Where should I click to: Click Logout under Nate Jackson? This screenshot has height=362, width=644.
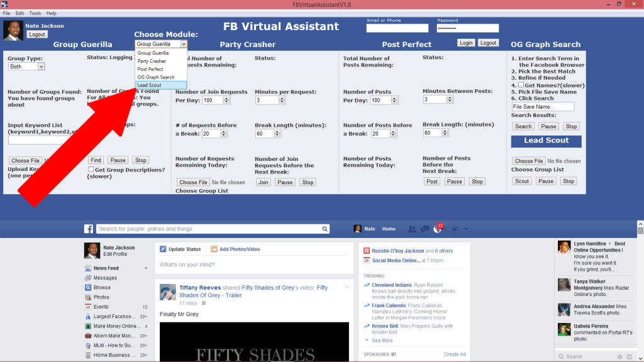(x=36, y=35)
